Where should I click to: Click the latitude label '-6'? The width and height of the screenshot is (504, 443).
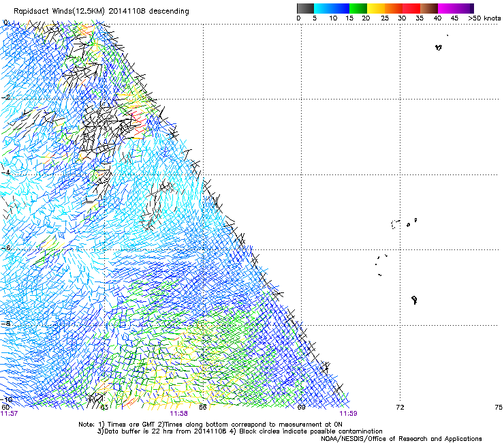pos(6,248)
